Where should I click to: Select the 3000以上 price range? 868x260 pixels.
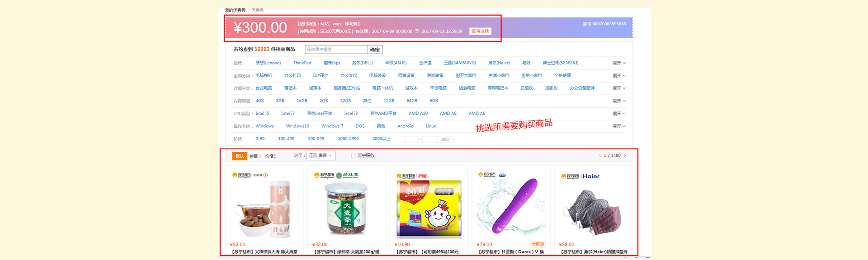(381, 139)
